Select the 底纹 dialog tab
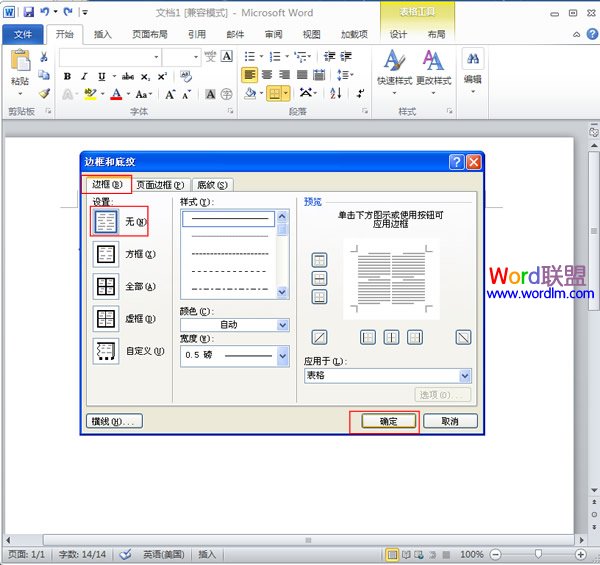The height and width of the screenshot is (565, 600). point(212,185)
